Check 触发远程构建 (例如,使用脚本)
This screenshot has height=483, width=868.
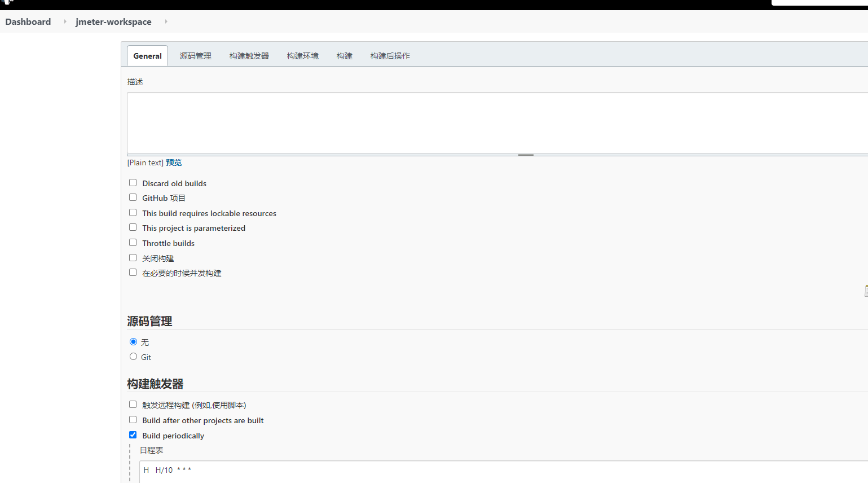coord(133,405)
